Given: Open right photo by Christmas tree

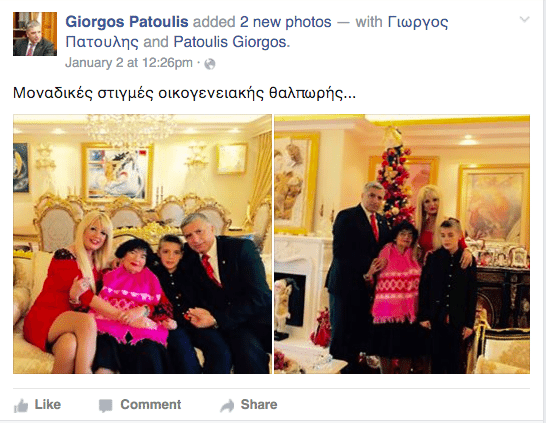Looking at the screenshot, I should pyautogui.click(x=402, y=244).
